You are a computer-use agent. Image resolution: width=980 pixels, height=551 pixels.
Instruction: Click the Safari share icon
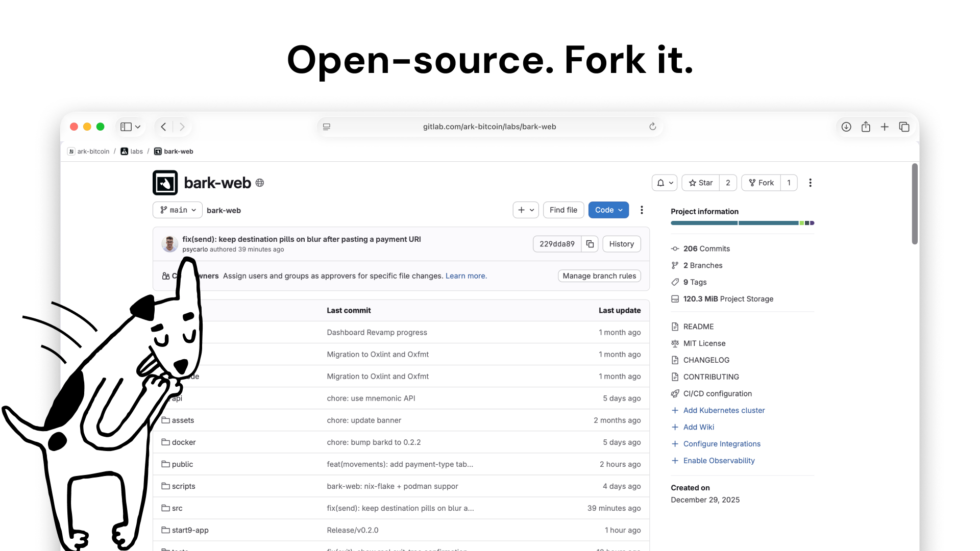(866, 127)
